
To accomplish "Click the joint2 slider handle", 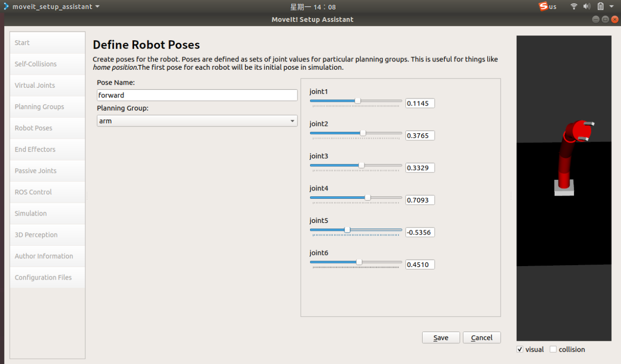I will [x=363, y=133].
